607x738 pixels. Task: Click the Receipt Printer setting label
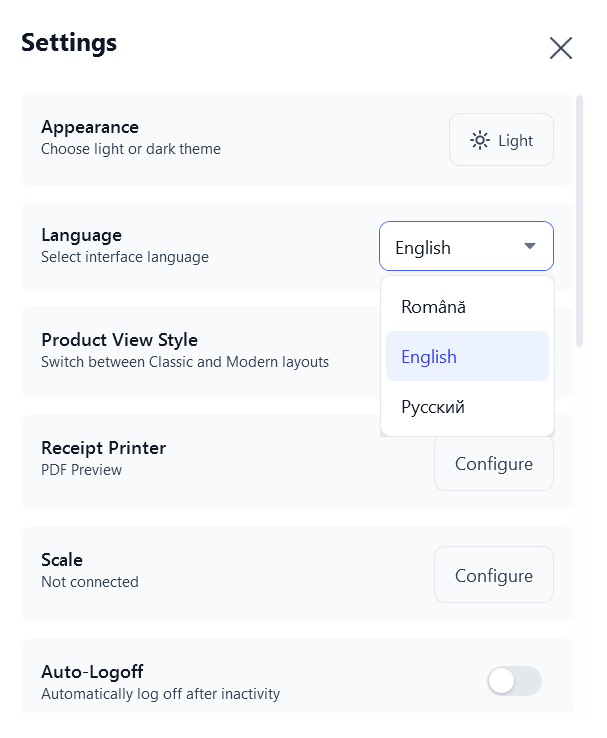point(103,448)
